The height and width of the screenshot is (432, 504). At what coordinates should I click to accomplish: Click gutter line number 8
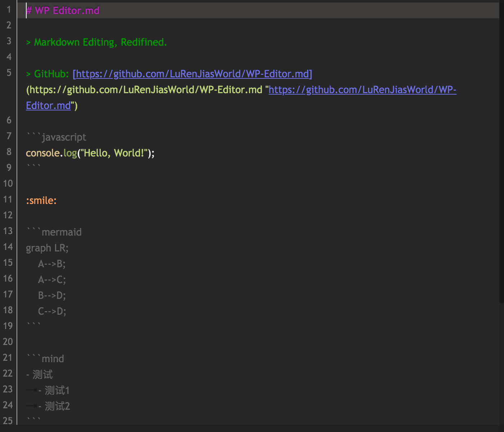tap(9, 152)
